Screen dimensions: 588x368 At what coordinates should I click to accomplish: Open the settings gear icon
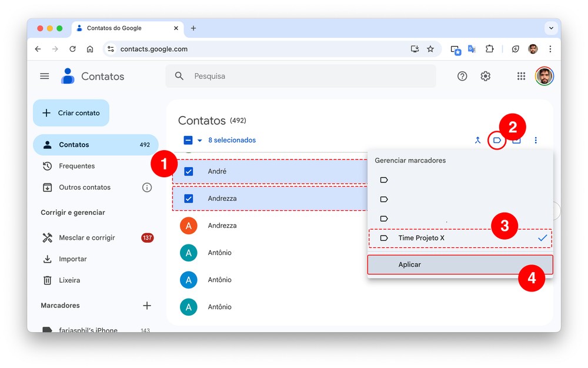[x=485, y=76]
